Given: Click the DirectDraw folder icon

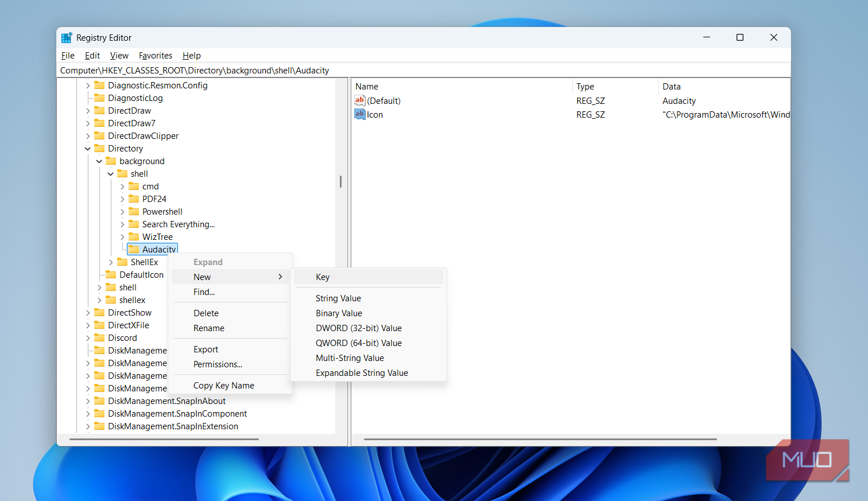Looking at the screenshot, I should tap(99, 110).
